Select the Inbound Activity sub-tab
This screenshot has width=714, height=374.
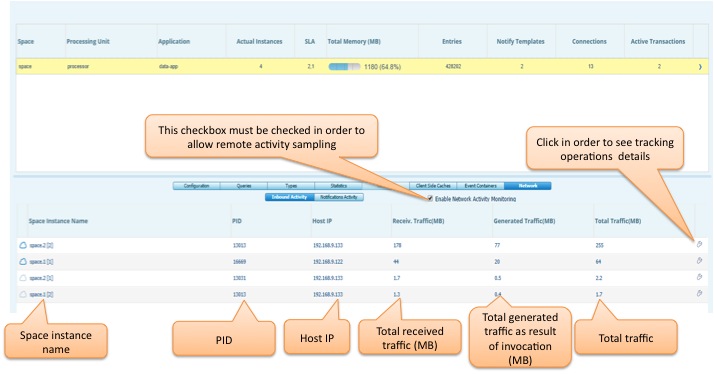pos(290,197)
